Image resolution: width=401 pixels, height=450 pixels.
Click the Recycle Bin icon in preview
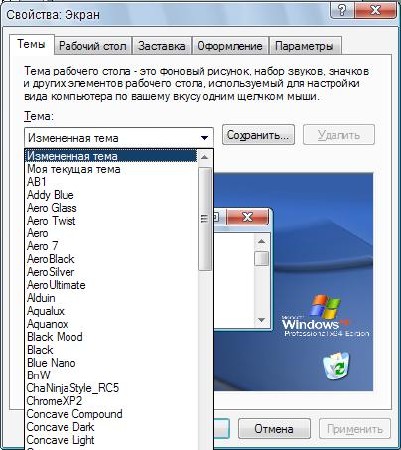[x=336, y=366]
